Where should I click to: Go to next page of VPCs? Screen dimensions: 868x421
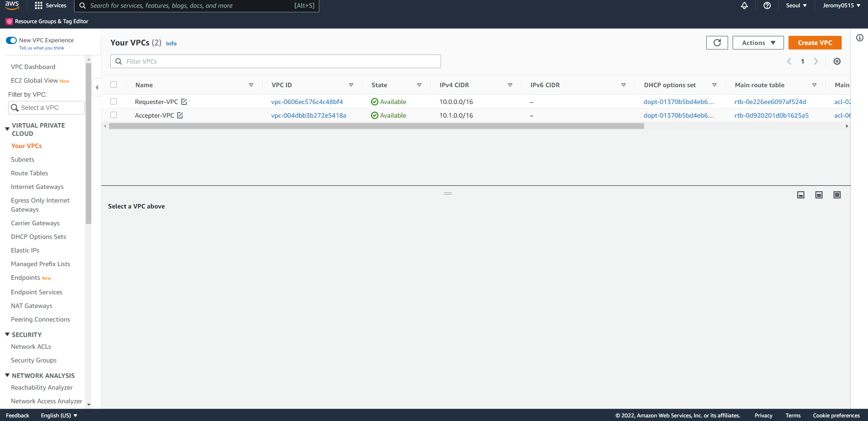[816, 61]
